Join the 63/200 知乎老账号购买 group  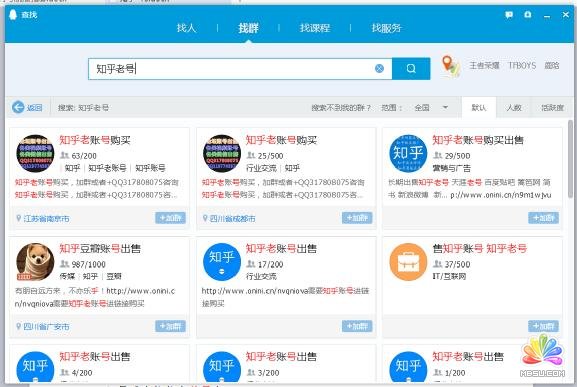170,218
